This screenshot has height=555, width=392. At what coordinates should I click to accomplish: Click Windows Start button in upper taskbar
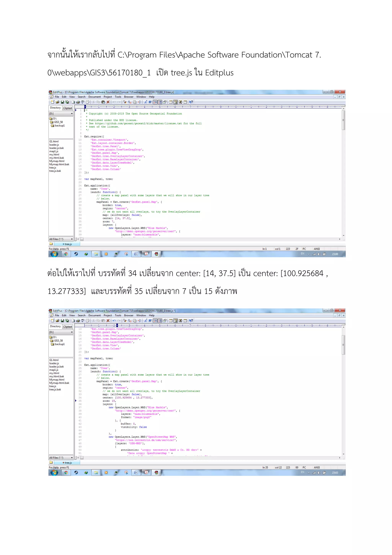tap(55, 254)
